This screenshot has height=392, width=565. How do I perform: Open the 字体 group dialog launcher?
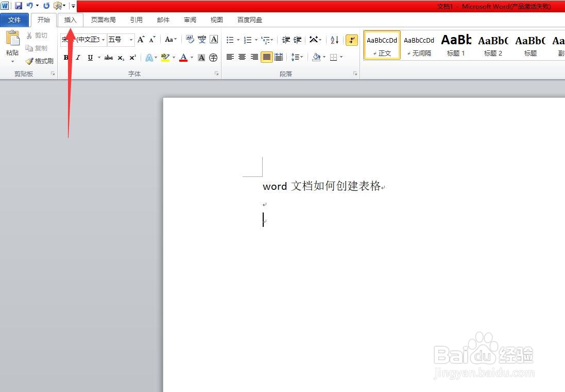pyautogui.click(x=216, y=74)
